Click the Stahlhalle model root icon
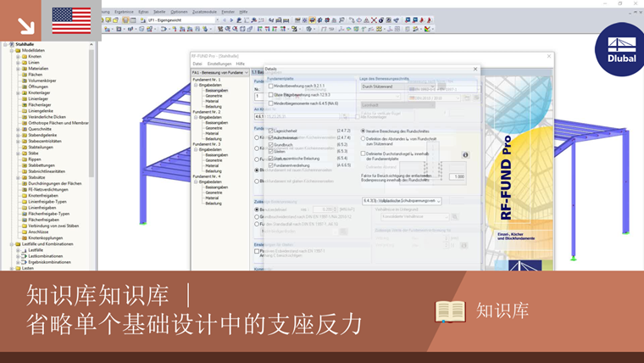The image size is (644, 363). [12, 44]
